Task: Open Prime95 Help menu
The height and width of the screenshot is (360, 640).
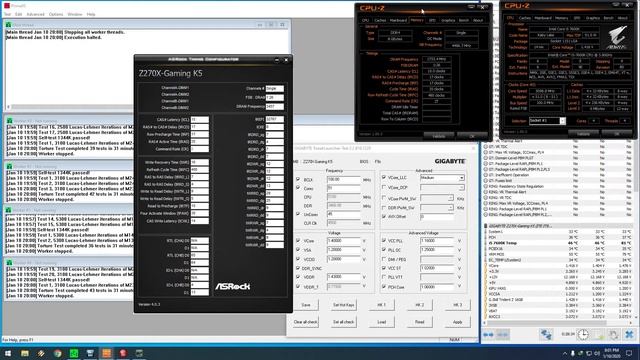Action: [x=91, y=14]
